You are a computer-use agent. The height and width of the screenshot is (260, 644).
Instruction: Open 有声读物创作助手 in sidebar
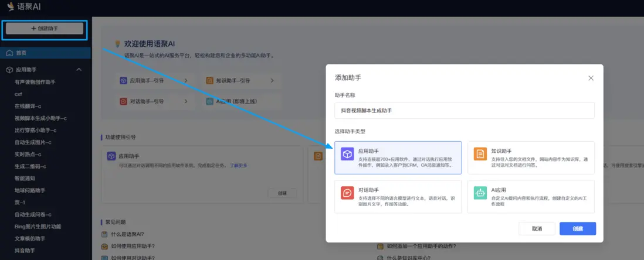(35, 82)
